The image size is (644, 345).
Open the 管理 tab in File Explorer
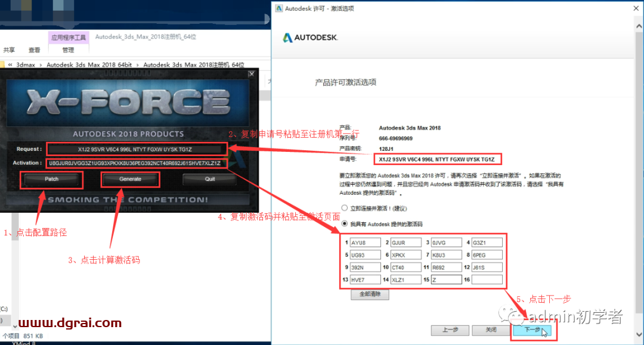[68, 50]
